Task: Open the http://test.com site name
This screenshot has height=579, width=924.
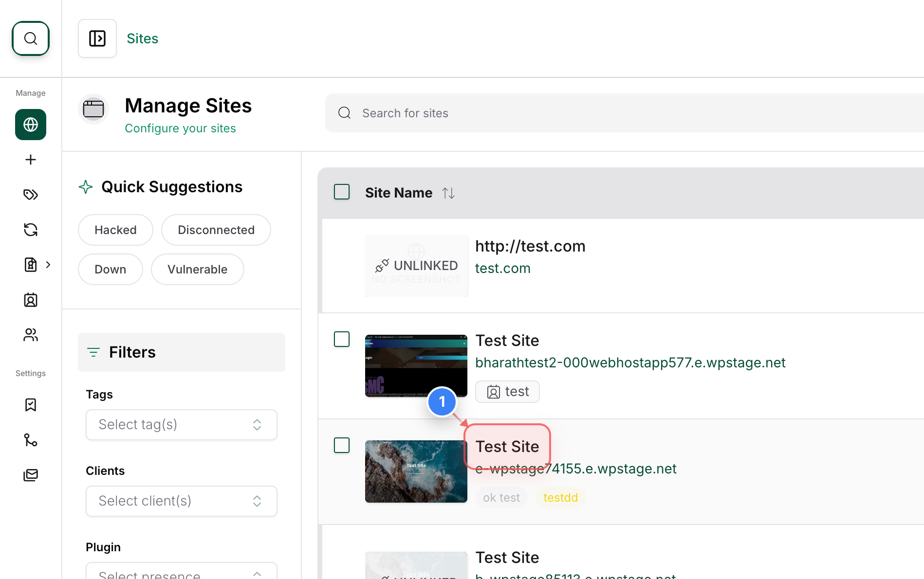Action: (530, 246)
